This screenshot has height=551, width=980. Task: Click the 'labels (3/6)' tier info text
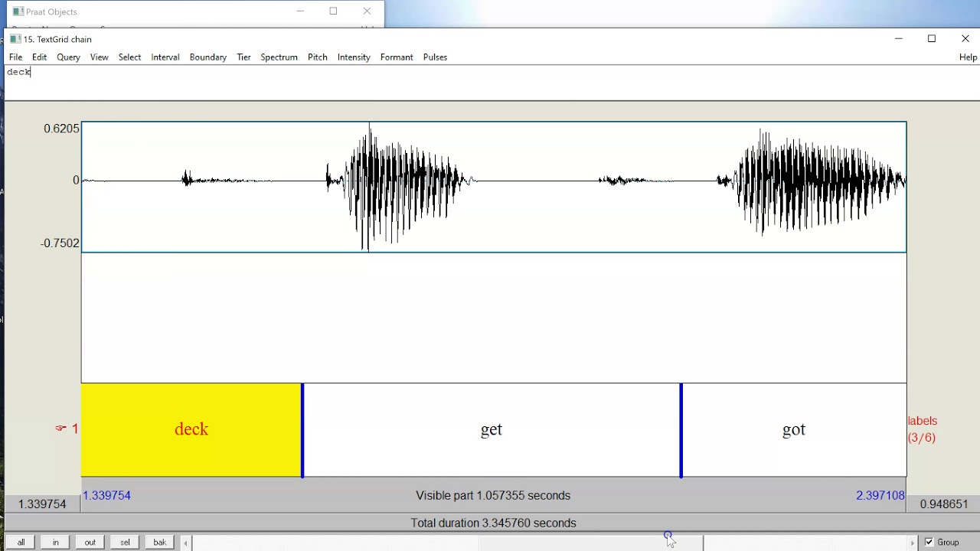[x=922, y=429]
